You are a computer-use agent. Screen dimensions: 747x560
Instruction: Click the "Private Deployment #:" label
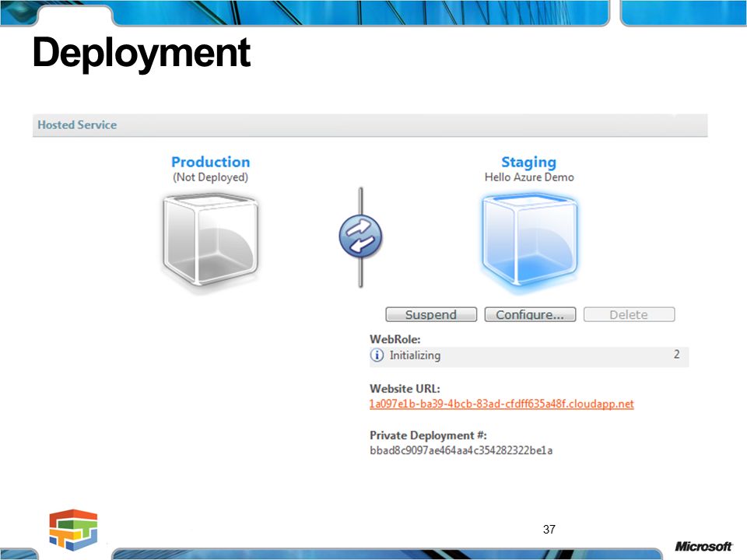click(x=428, y=436)
